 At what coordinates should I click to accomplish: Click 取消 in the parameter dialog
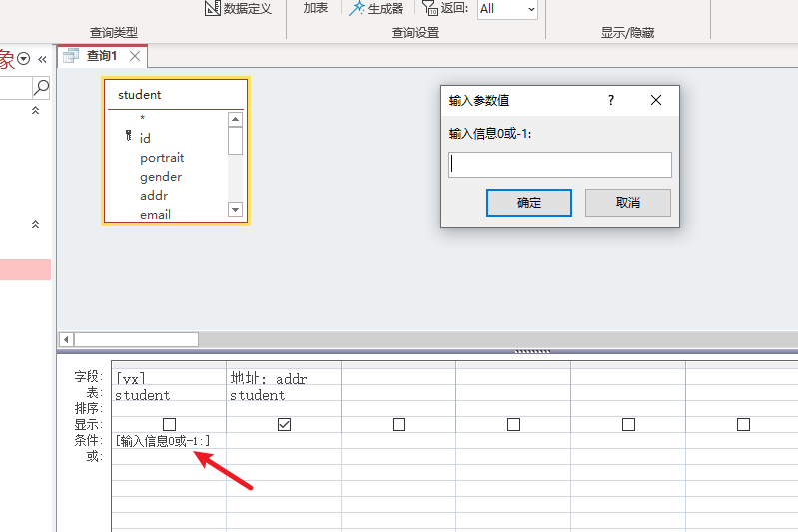[x=627, y=203]
